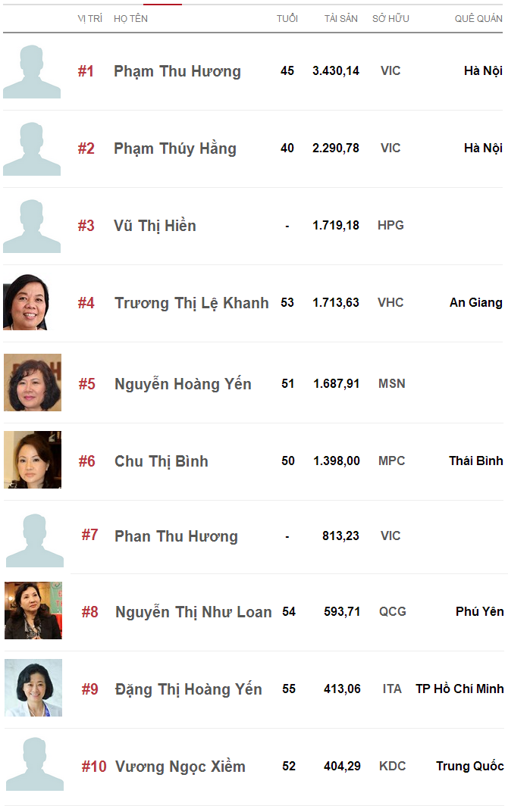Click the MSN stock code
The width and height of the screenshot is (508, 812).
coord(392,384)
